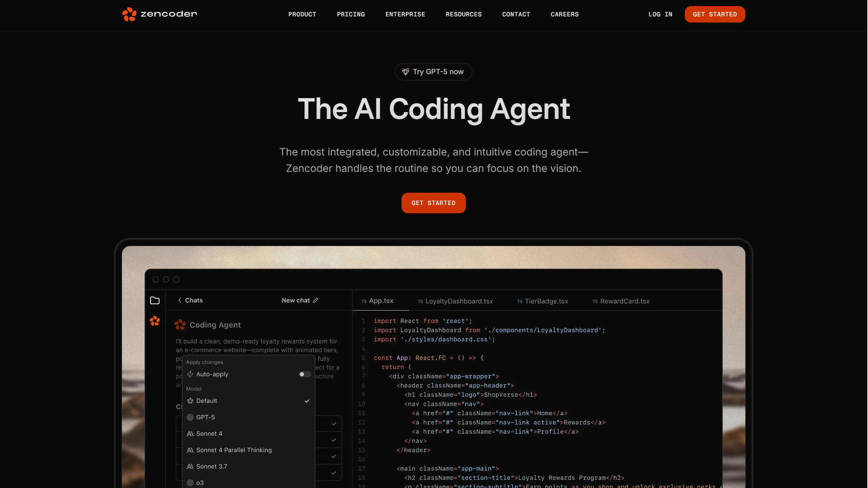Click the OpenAI icon next to o3
Image resolution: width=868 pixels, height=488 pixels.
[190, 483]
